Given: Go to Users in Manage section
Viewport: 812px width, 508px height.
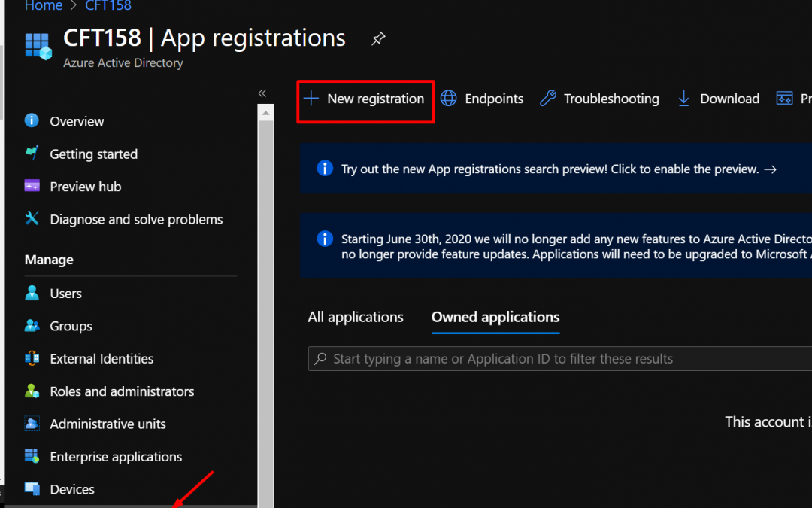Looking at the screenshot, I should click(65, 294).
